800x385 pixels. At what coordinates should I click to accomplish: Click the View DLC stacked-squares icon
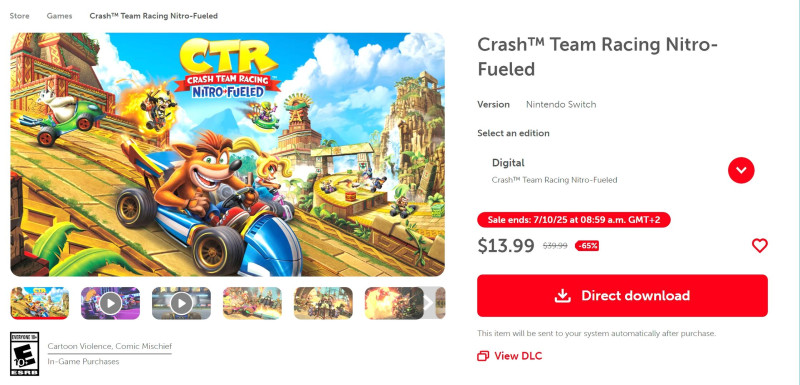483,356
